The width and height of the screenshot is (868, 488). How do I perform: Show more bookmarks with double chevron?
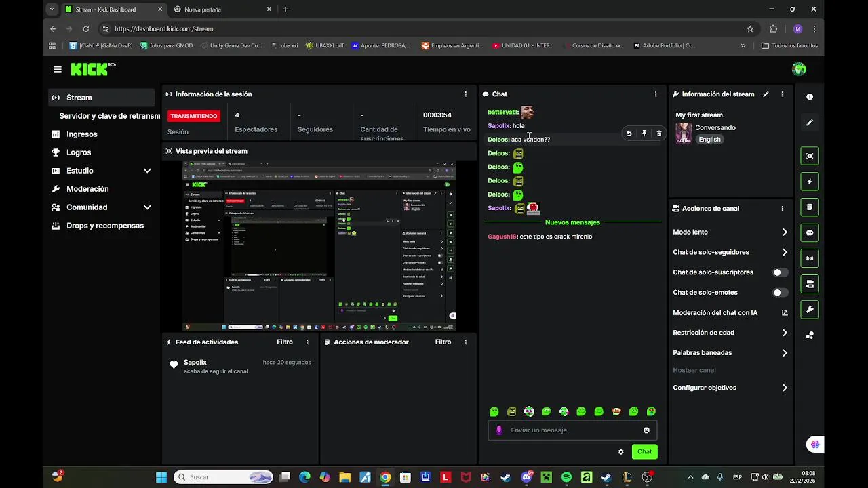743,46
